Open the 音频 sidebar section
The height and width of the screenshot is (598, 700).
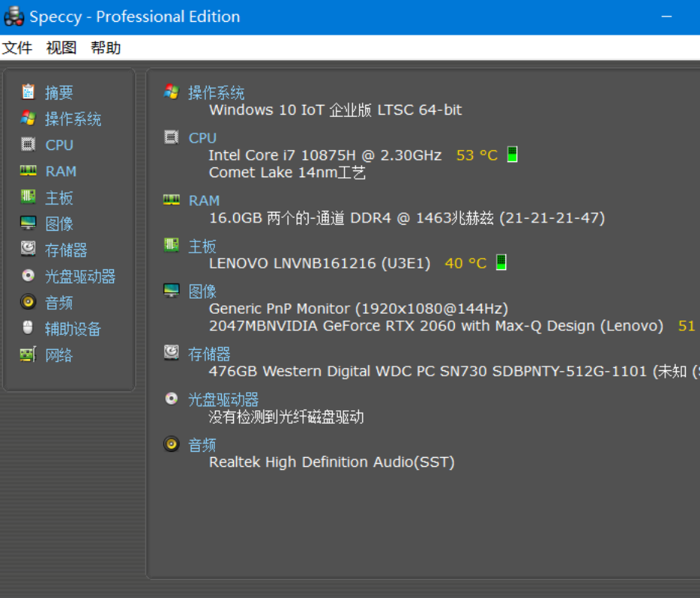point(59,303)
